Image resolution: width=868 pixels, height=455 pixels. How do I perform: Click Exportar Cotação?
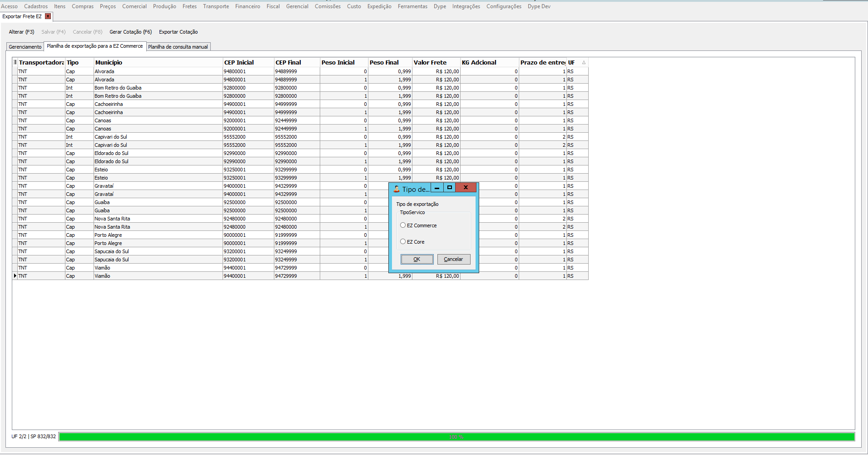click(178, 32)
